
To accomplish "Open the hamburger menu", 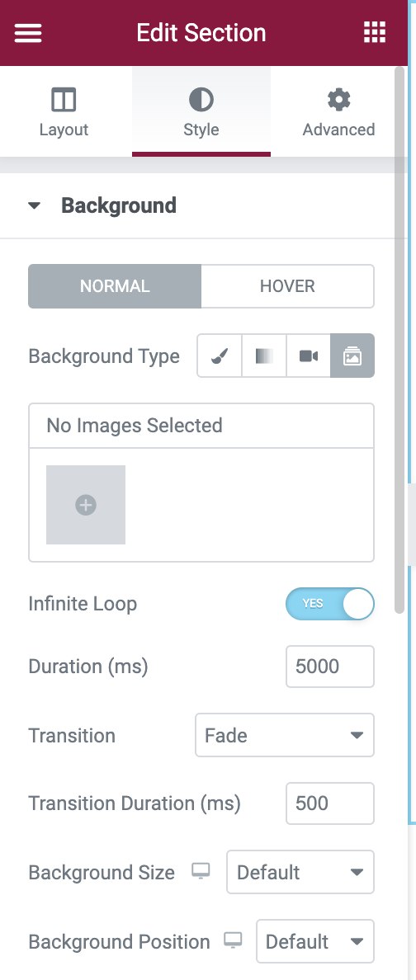I will pos(28,32).
